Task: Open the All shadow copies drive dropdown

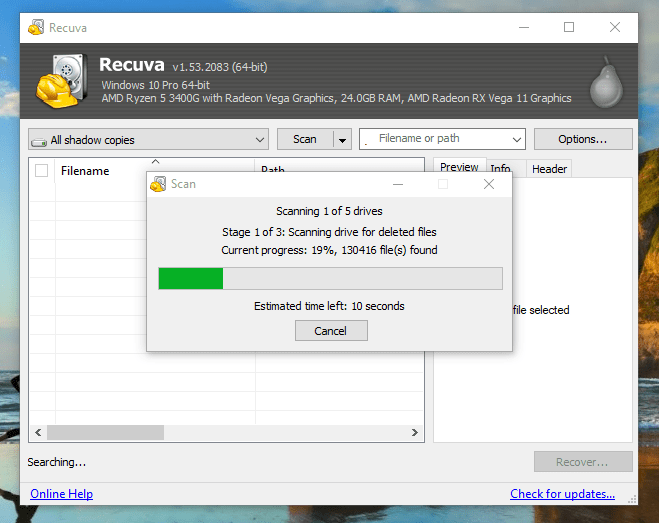Action: click(x=148, y=139)
